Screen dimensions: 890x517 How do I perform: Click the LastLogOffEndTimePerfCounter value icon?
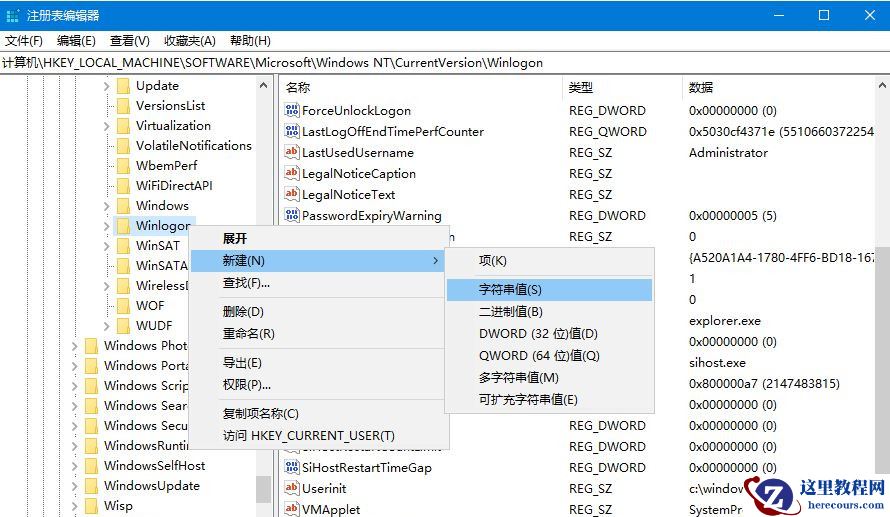[x=292, y=131]
